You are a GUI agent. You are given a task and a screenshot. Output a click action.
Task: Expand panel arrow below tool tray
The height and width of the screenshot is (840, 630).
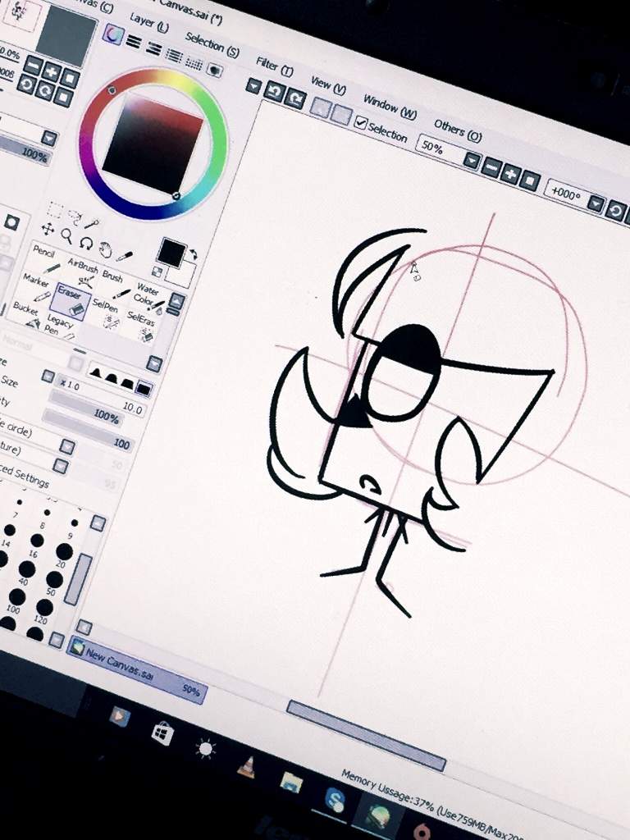click(x=154, y=364)
